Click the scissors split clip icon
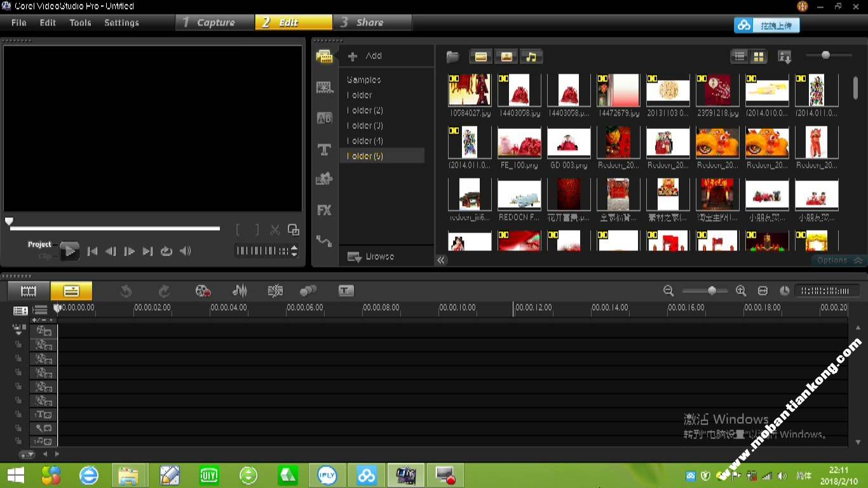 [275, 230]
